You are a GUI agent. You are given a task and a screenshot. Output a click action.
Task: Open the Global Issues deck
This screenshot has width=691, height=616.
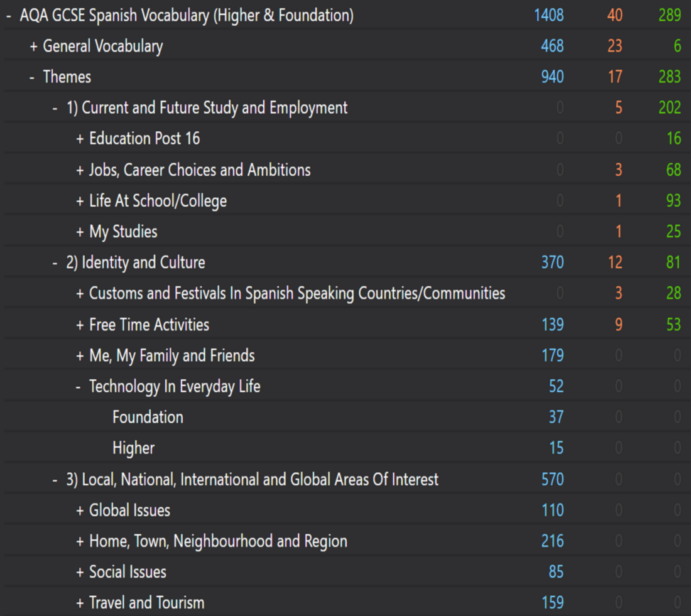pos(129,511)
